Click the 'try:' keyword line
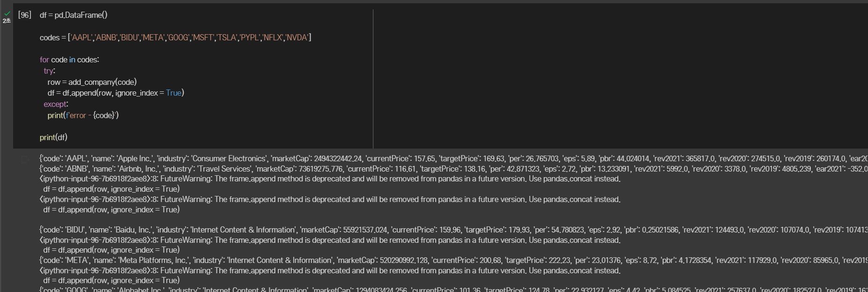The width and height of the screenshot is (868, 292). click(49, 71)
